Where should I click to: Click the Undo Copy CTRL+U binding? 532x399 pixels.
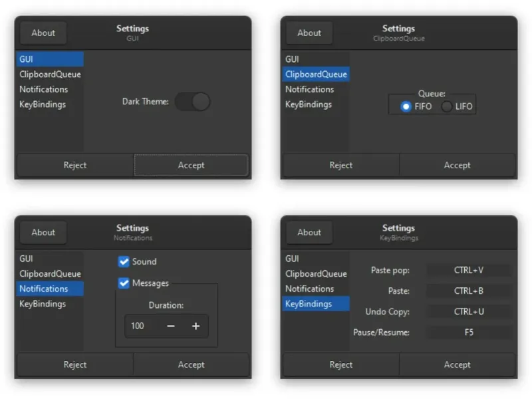(x=469, y=311)
